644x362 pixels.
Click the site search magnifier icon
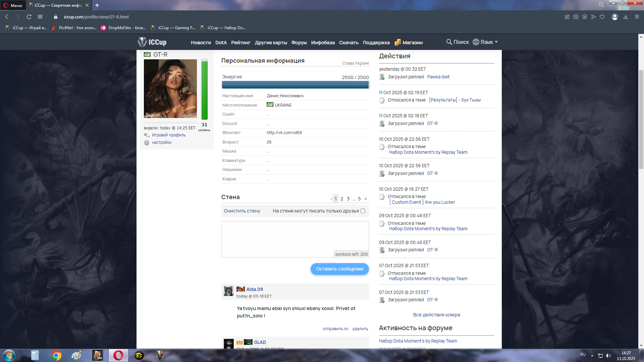(449, 42)
